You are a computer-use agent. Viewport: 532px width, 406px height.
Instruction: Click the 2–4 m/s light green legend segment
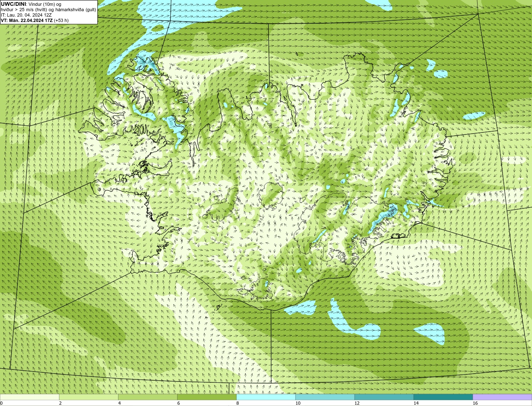click(x=89, y=397)
